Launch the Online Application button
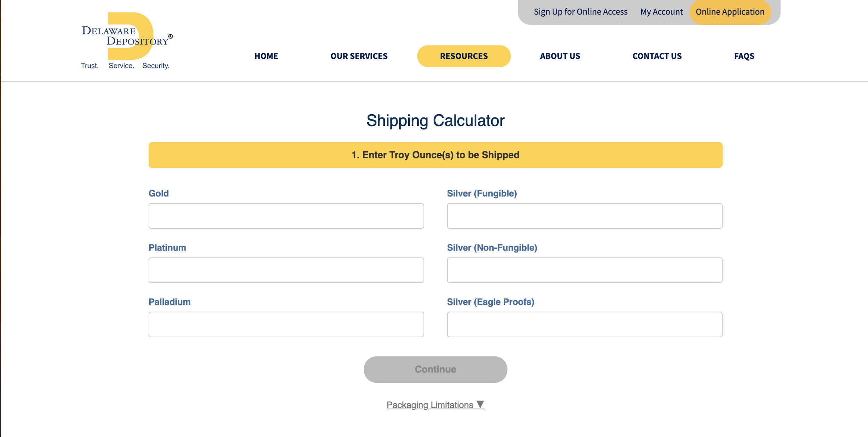This screenshot has height=437, width=868. 730,12
